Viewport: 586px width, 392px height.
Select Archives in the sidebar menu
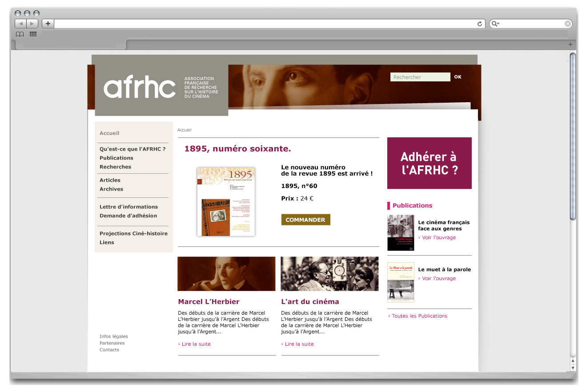pos(111,189)
